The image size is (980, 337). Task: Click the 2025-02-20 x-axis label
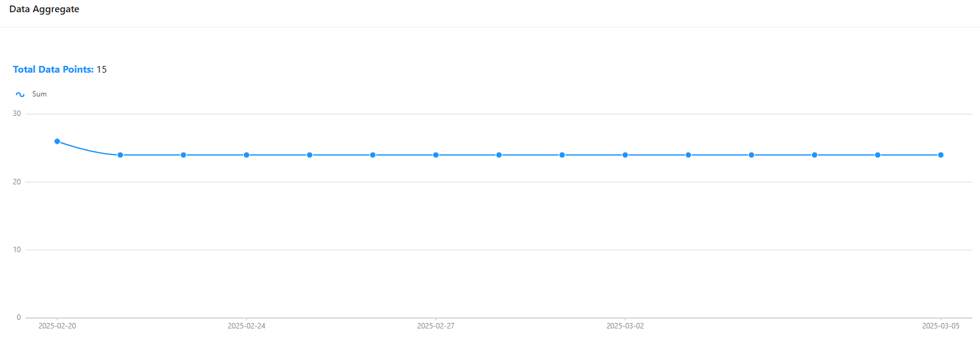pos(57,326)
